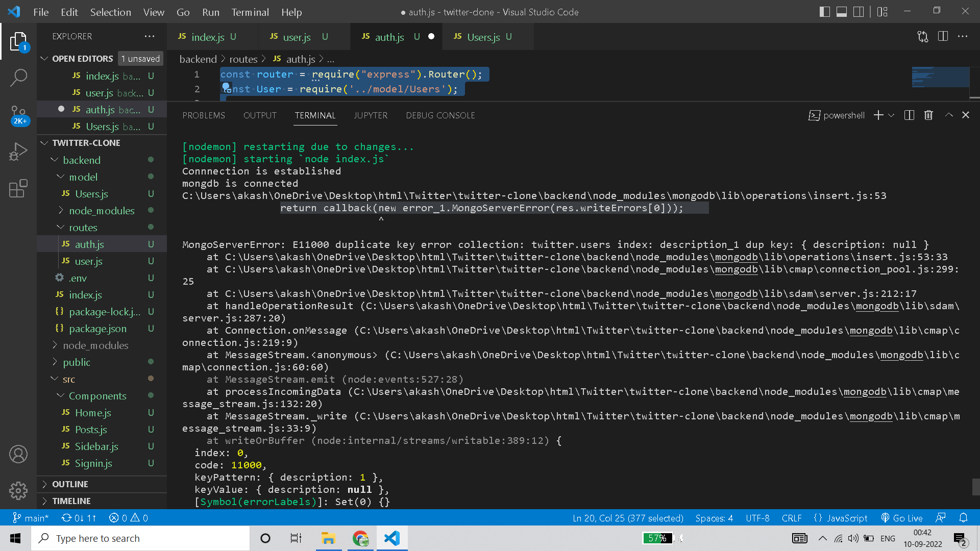Close the terminal panel
The width and height of the screenshot is (980, 551).
click(x=966, y=115)
